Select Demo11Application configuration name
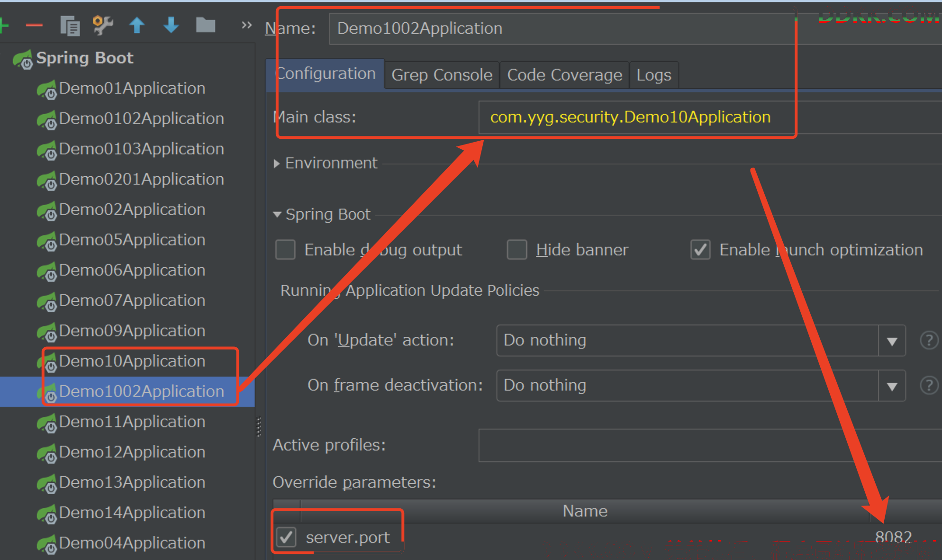Viewport: 942px width, 560px height. tap(132, 422)
